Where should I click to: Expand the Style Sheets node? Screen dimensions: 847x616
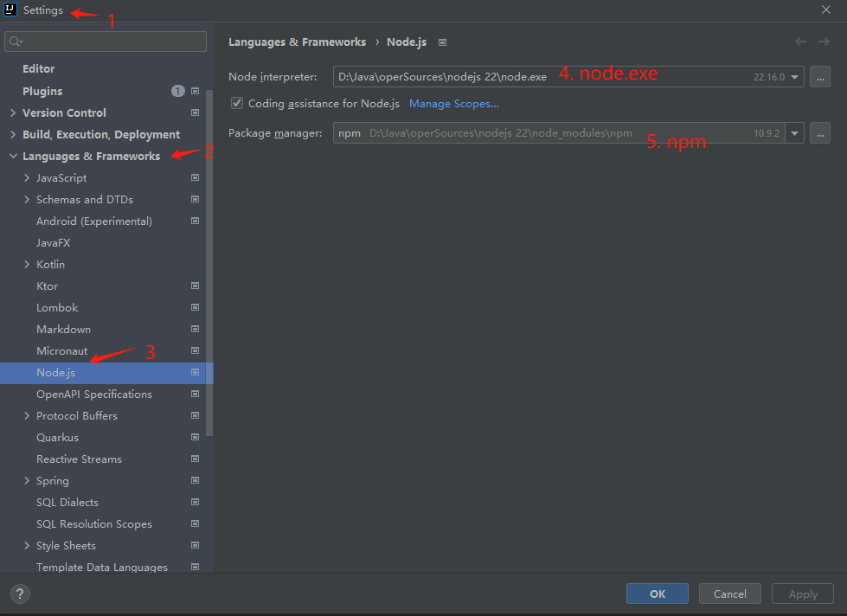(x=27, y=545)
